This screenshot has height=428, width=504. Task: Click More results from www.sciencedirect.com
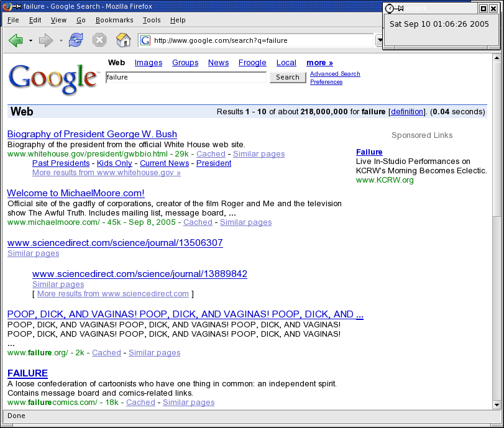point(113,294)
